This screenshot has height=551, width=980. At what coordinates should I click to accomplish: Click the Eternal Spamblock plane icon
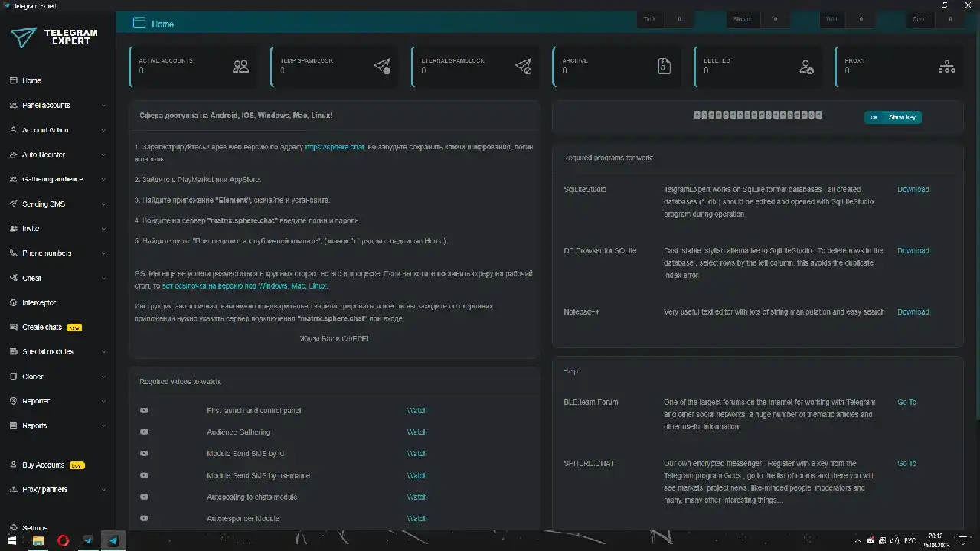click(x=523, y=67)
